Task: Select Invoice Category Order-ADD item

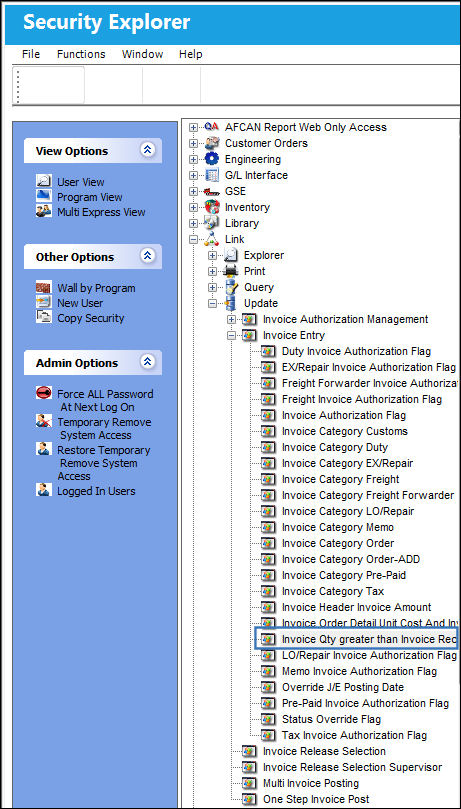Action: point(351,559)
